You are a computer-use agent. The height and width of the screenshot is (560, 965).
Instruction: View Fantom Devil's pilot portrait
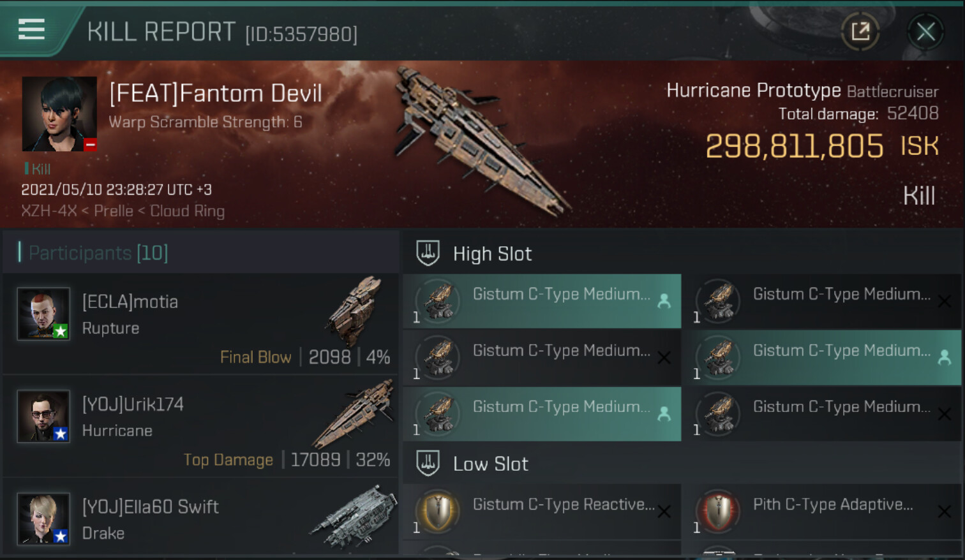[x=59, y=114]
